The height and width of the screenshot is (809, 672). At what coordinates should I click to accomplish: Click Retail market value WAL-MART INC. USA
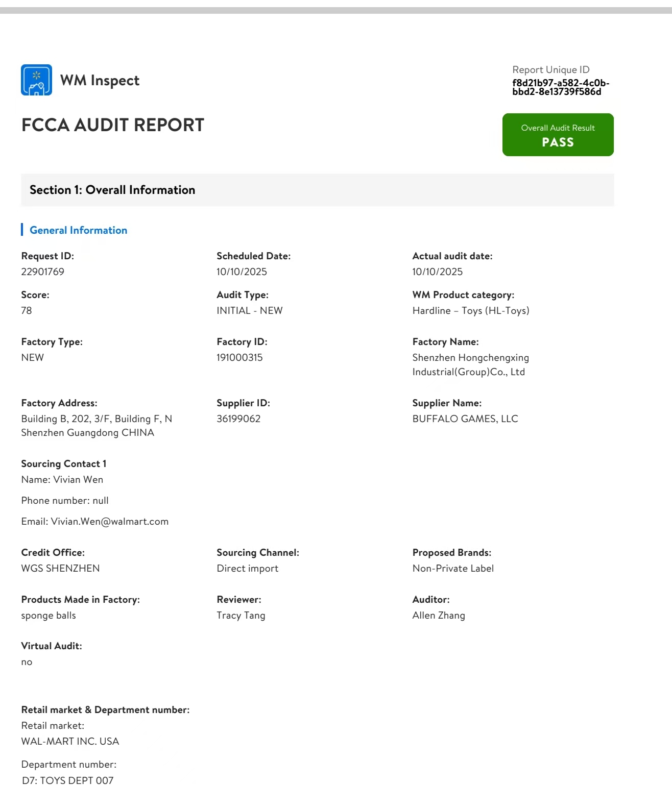pos(70,741)
